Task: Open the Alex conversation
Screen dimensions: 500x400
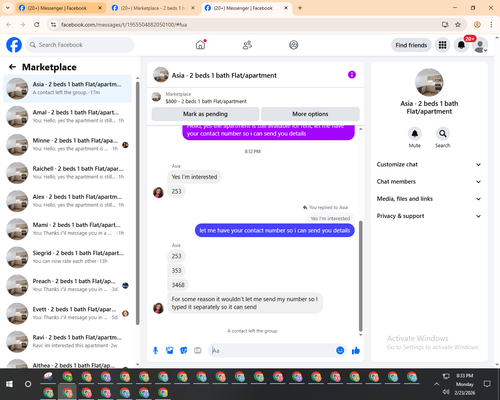Action: click(67, 201)
